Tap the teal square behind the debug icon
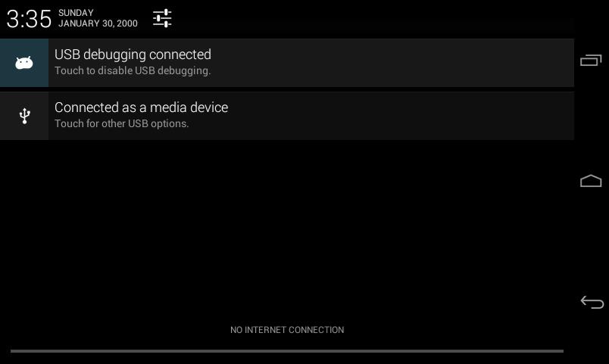 [x=24, y=63]
